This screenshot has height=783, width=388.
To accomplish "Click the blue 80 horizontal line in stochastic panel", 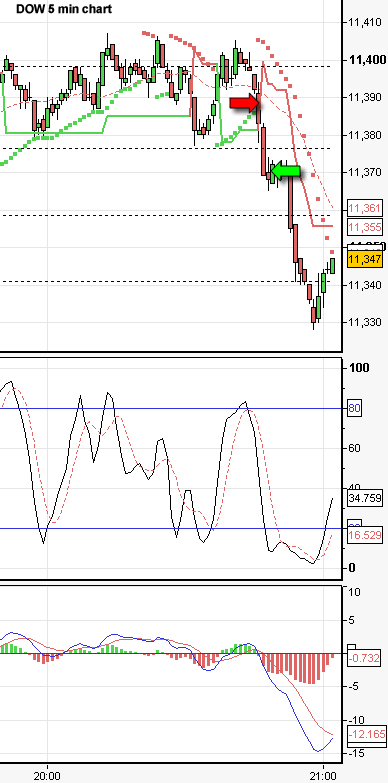I will point(171,408).
